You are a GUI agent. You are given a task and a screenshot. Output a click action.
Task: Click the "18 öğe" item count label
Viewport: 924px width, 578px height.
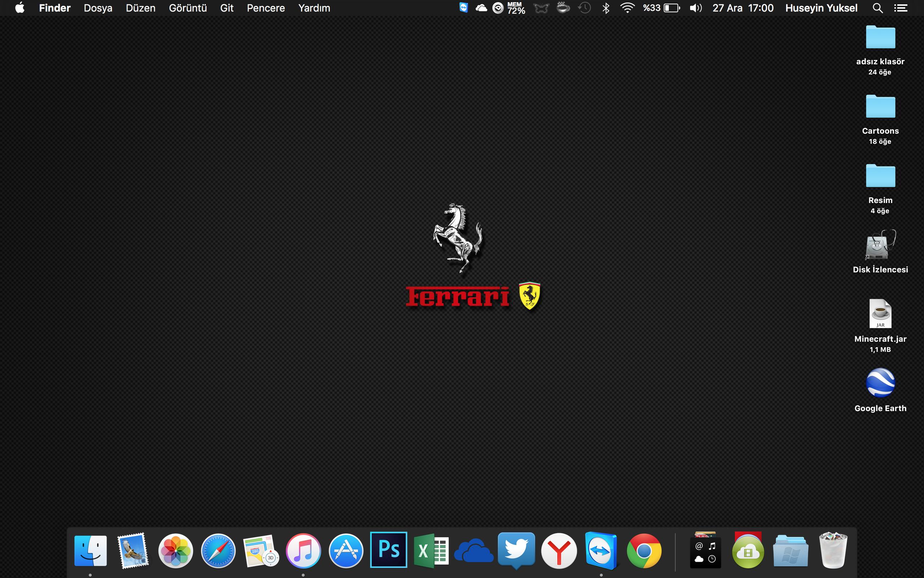880,142
